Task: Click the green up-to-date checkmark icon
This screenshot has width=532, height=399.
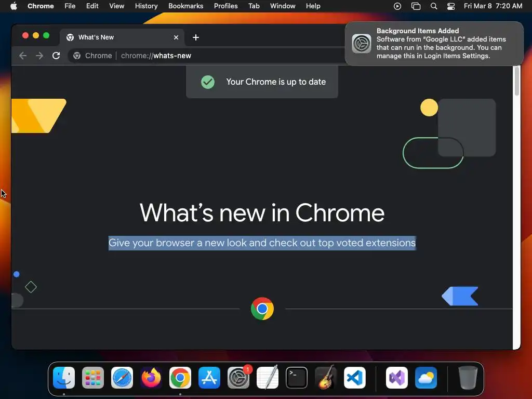Action: [208, 82]
